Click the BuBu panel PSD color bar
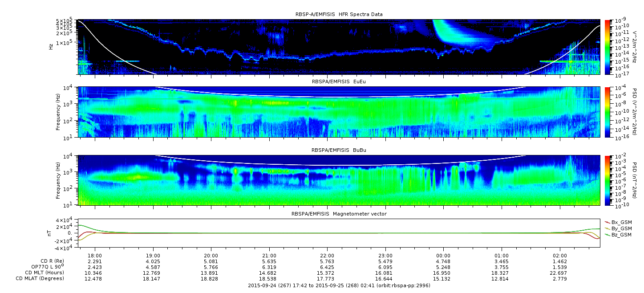644x293 pixels. tap(607, 180)
